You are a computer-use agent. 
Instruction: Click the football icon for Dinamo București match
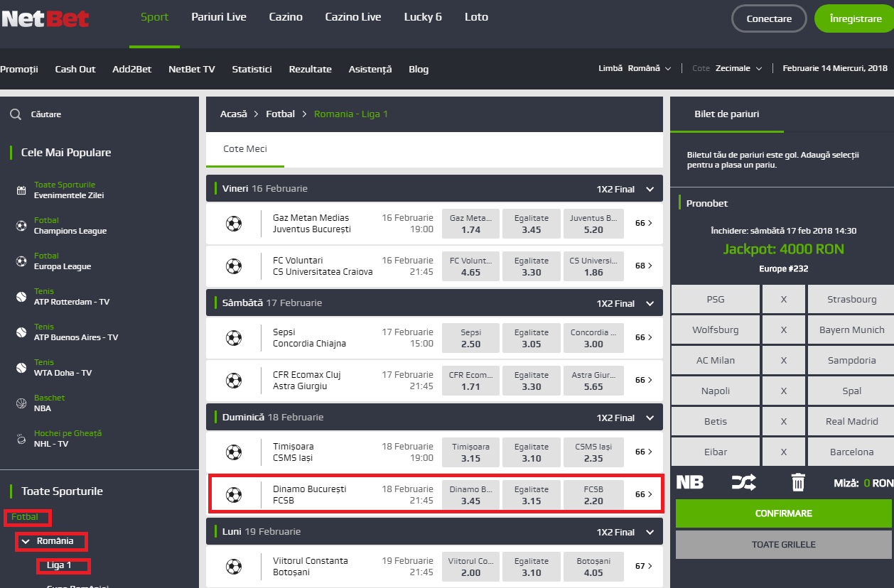pyautogui.click(x=234, y=495)
